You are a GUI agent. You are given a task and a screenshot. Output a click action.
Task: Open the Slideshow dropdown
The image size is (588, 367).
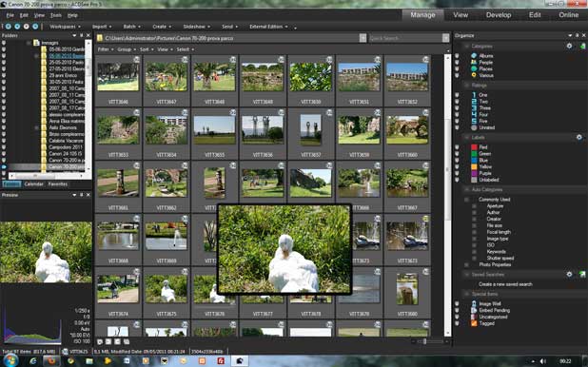pyautogui.click(x=197, y=27)
